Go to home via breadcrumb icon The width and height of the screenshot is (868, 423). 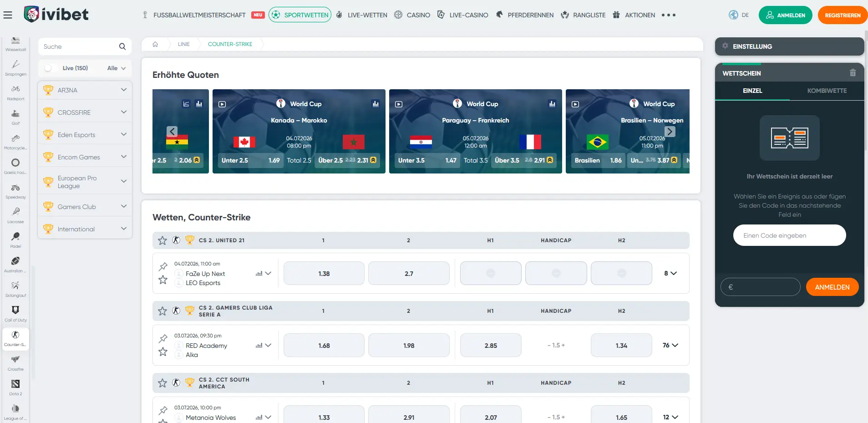click(155, 44)
